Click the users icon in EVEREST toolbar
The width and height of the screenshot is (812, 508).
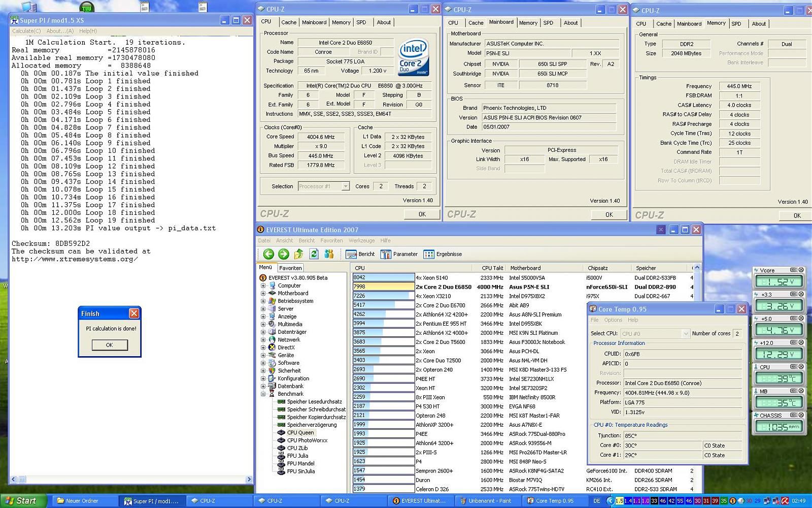(329, 254)
